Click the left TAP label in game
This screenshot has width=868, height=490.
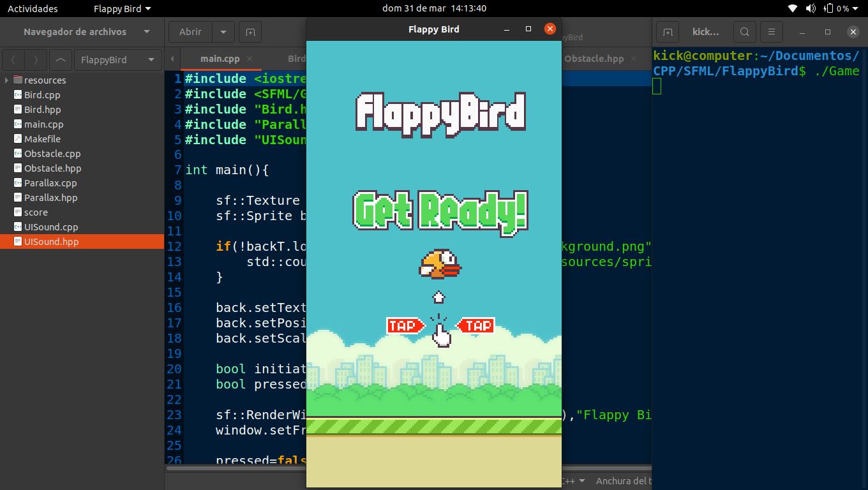pyautogui.click(x=405, y=325)
